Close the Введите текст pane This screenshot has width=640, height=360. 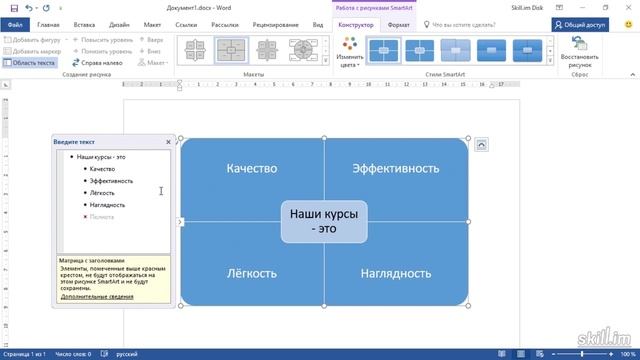coord(168,142)
